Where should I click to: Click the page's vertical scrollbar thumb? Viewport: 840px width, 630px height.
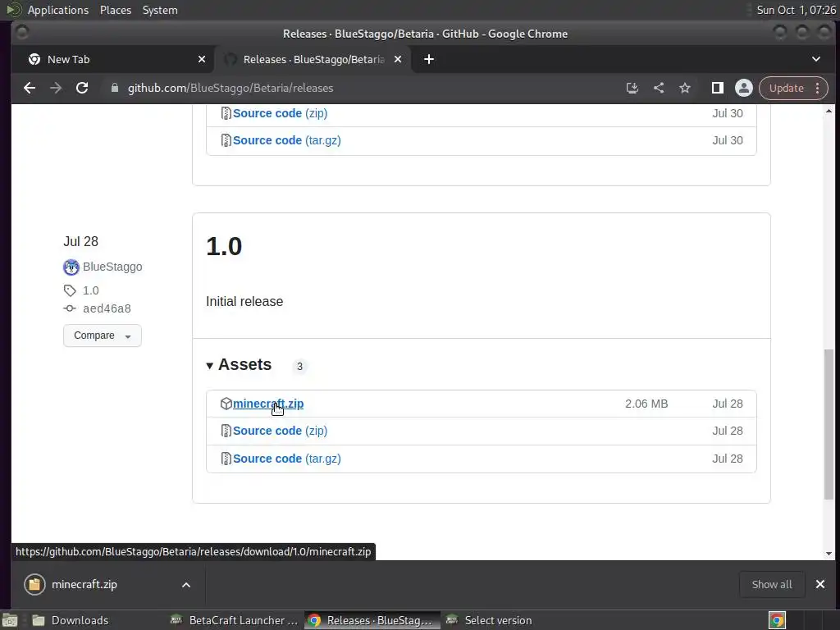(x=829, y=424)
